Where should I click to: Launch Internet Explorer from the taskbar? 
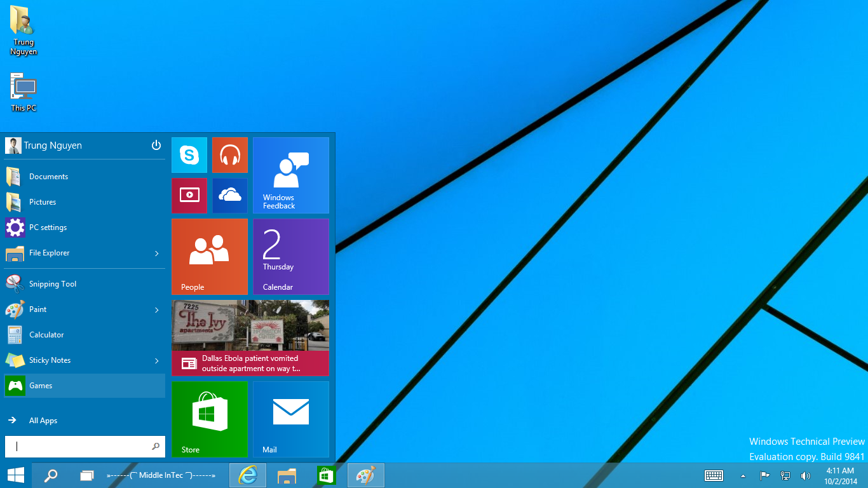(x=248, y=475)
